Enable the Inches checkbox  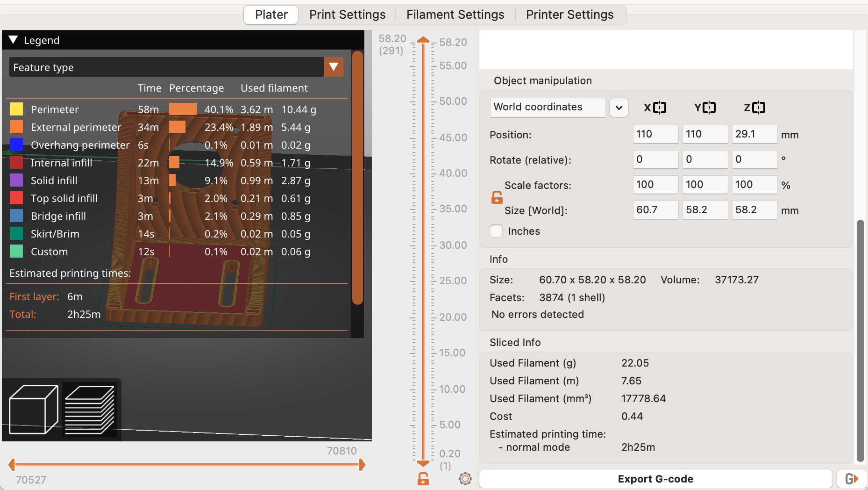pyautogui.click(x=496, y=231)
